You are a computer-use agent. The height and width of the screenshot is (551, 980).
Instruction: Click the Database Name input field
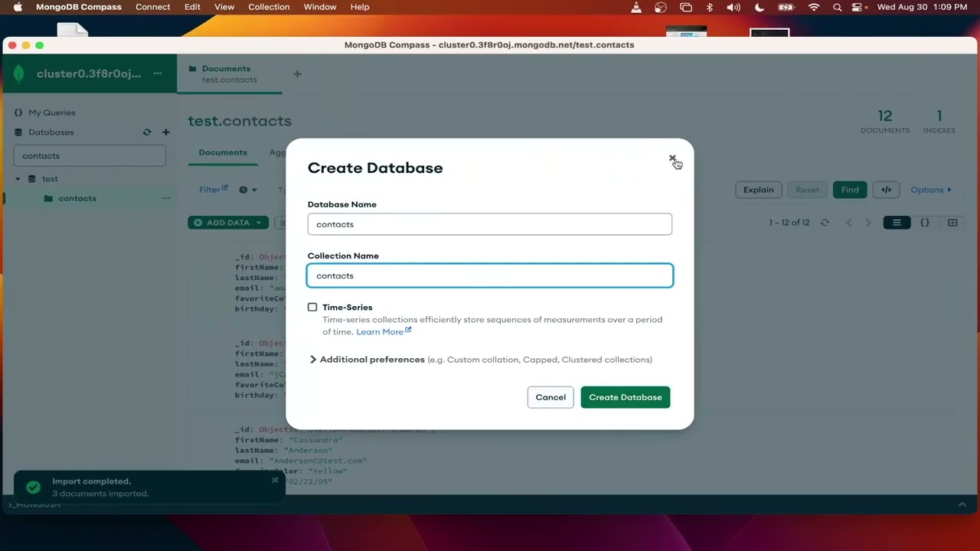click(x=490, y=224)
